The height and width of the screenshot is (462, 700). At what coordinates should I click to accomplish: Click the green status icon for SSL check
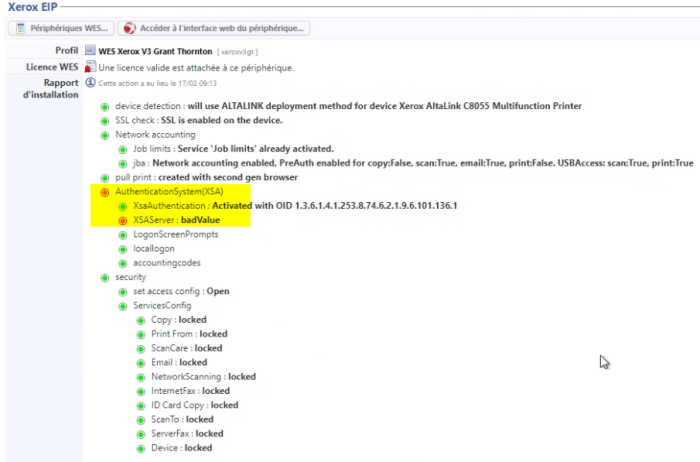pos(105,120)
